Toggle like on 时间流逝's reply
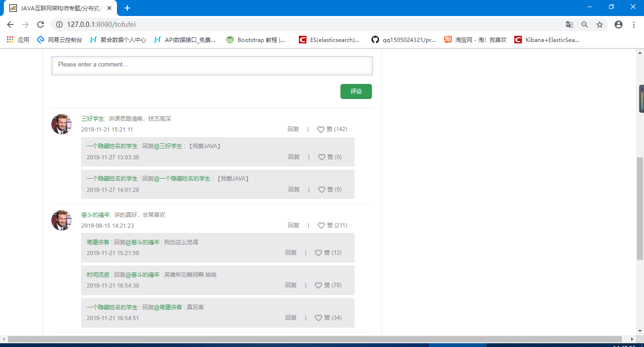This screenshot has width=644, height=347. [x=318, y=285]
